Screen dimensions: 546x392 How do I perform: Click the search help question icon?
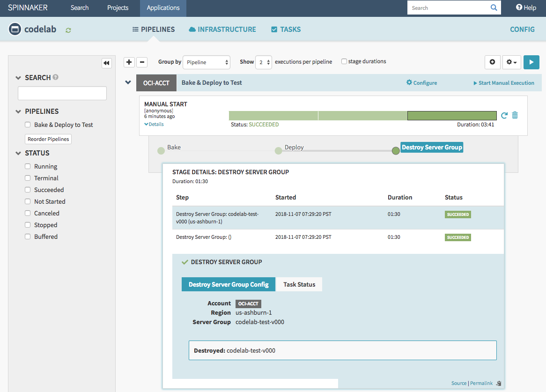(x=55, y=77)
